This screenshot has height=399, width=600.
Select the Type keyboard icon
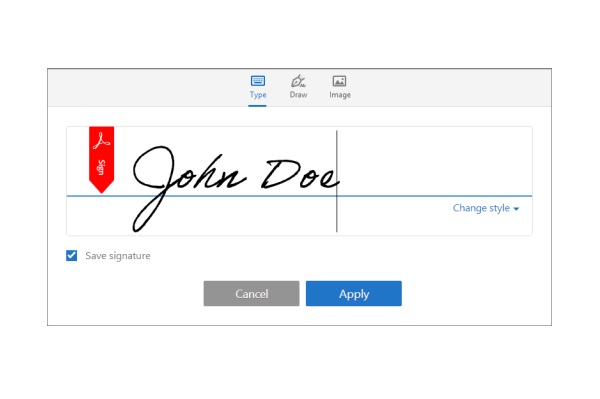pyautogui.click(x=258, y=81)
